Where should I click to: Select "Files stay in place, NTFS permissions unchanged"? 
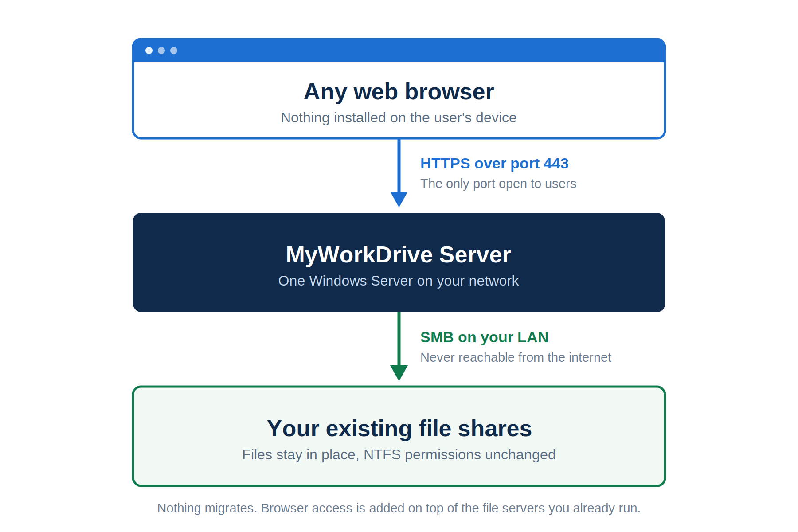(x=399, y=454)
